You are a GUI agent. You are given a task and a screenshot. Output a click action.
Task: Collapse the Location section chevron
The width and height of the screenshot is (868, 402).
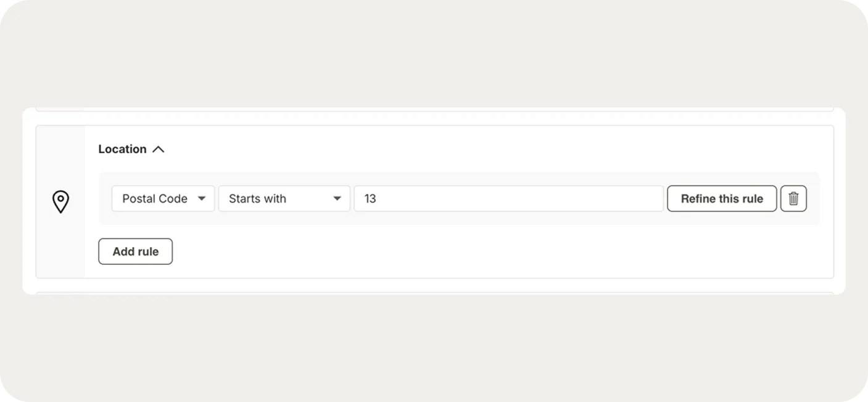pos(159,149)
